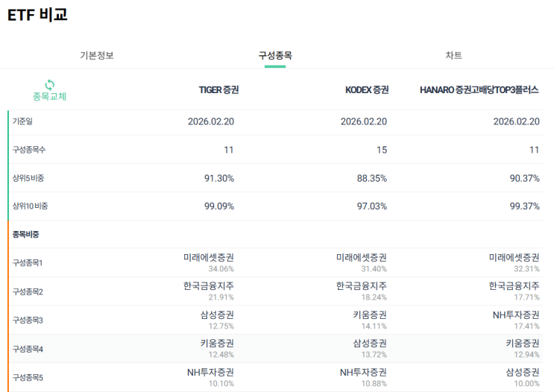Click the ETF 비교 page title
Screen dimensions: 554x392
click(37, 15)
